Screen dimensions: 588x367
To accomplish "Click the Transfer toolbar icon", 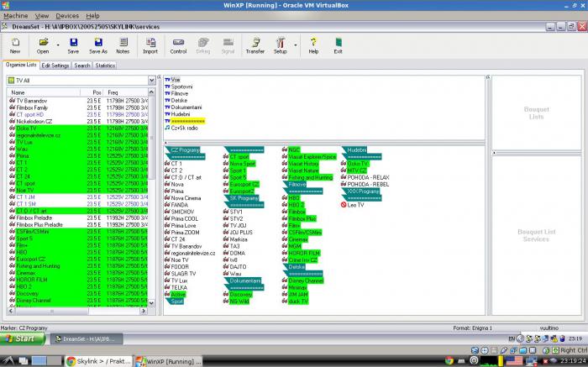I will tap(255, 45).
